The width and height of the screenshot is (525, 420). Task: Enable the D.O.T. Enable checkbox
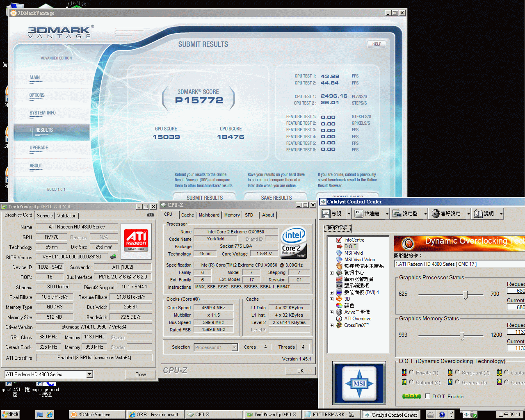[x=428, y=396]
